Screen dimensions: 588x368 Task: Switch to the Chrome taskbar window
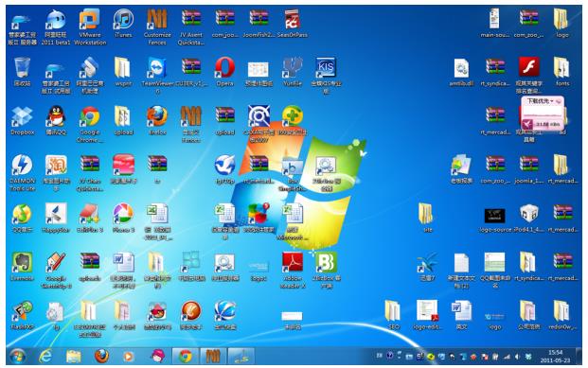coord(186,356)
